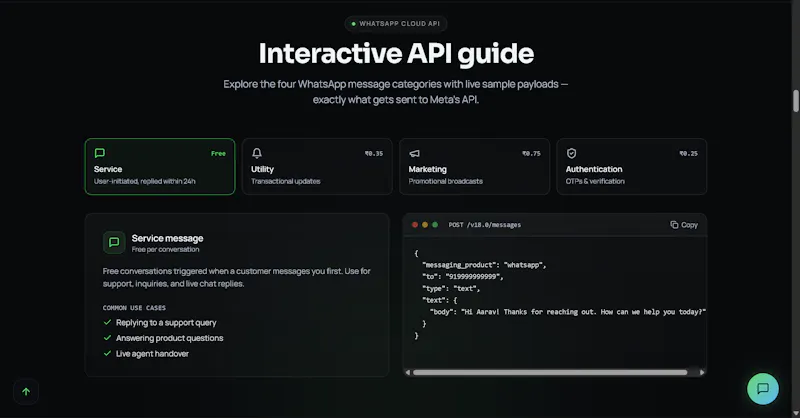Click the green dot in code window
The width and height of the screenshot is (800, 418).
coord(435,225)
